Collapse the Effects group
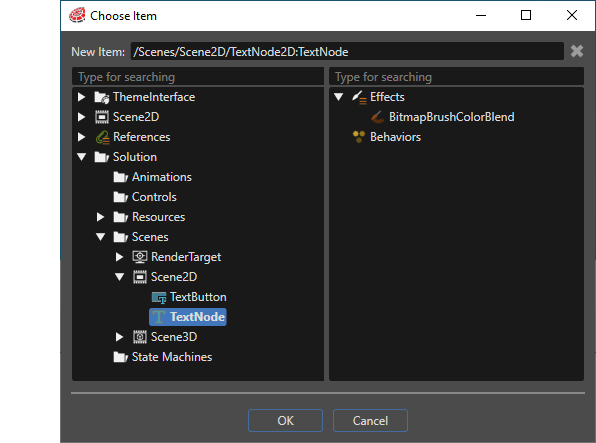Screen dimensions: 596x443 (338, 97)
